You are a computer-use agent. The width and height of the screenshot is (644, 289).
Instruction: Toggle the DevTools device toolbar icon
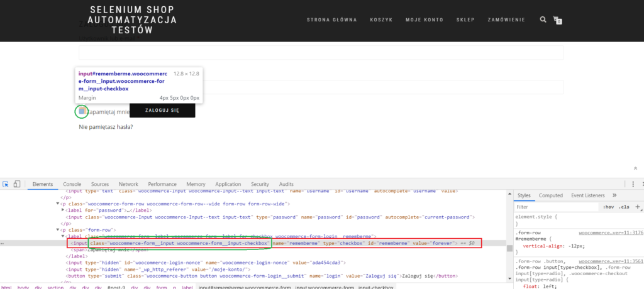pos(18,184)
